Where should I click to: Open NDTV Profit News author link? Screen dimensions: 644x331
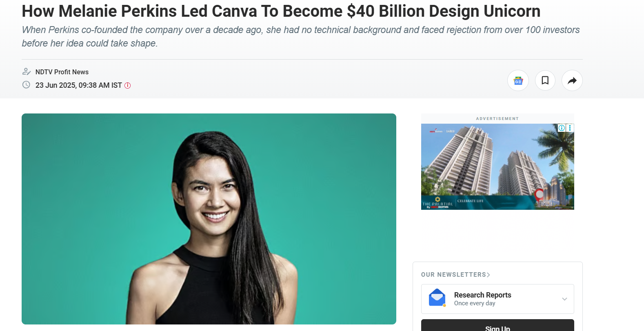(62, 72)
